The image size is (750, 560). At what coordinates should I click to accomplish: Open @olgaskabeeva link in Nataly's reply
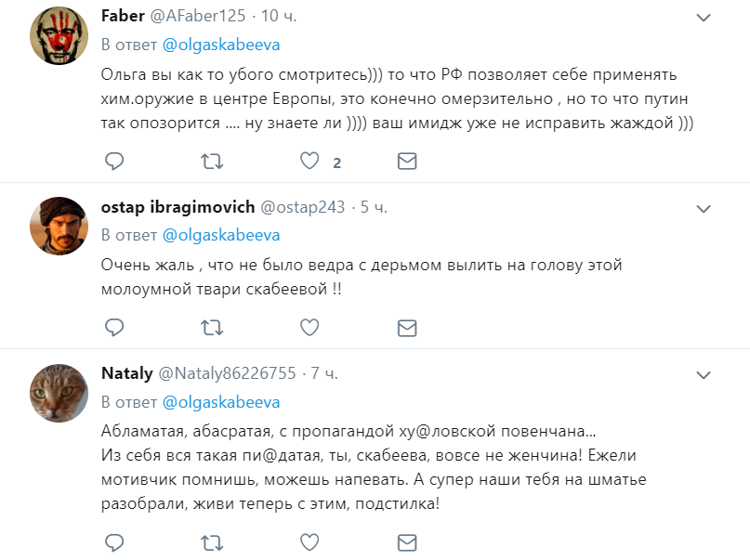pos(221,402)
